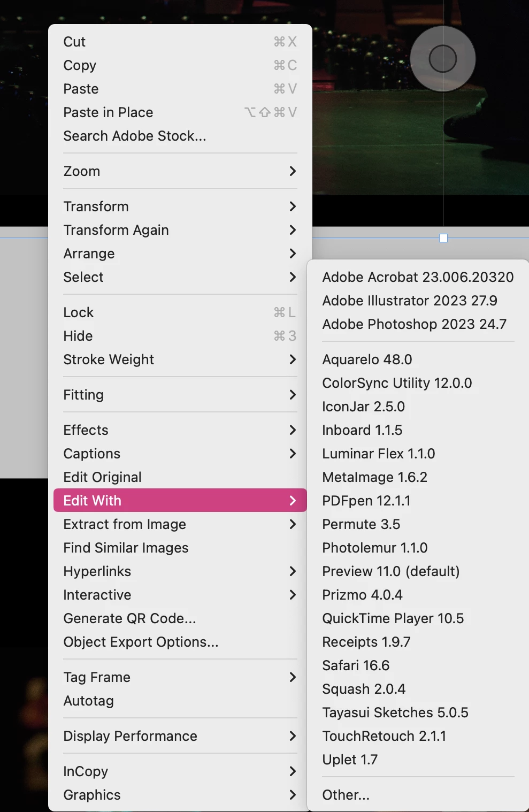Select Paste in Place menu entry
The height and width of the screenshot is (812, 529).
pyautogui.click(x=180, y=112)
